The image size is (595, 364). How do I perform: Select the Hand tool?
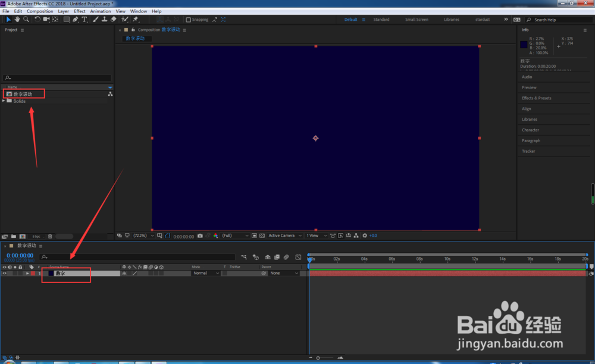17,20
